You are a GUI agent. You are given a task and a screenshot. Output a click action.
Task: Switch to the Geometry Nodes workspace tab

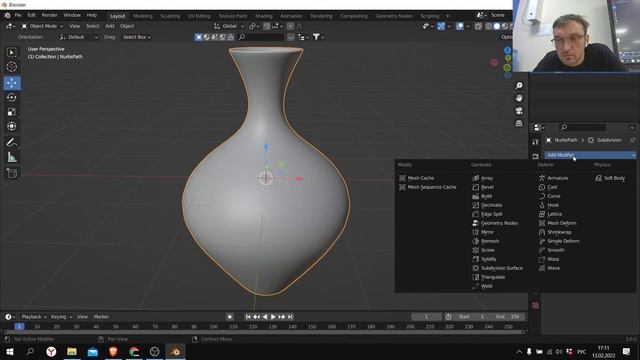tap(394, 16)
